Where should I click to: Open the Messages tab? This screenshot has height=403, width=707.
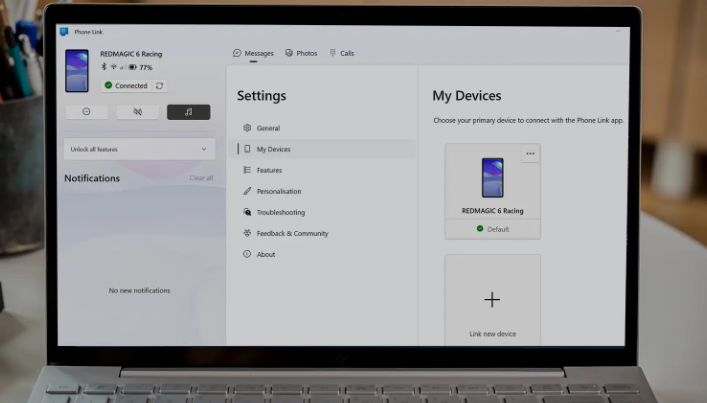[253, 53]
